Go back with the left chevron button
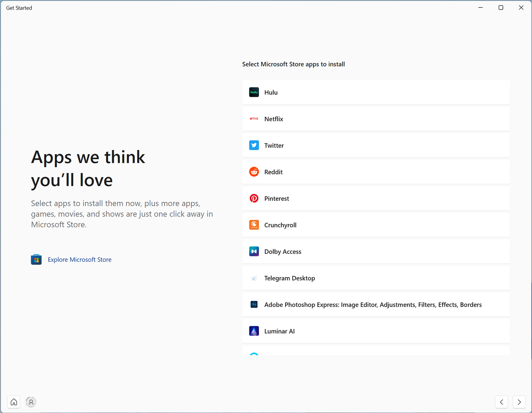 click(x=502, y=402)
